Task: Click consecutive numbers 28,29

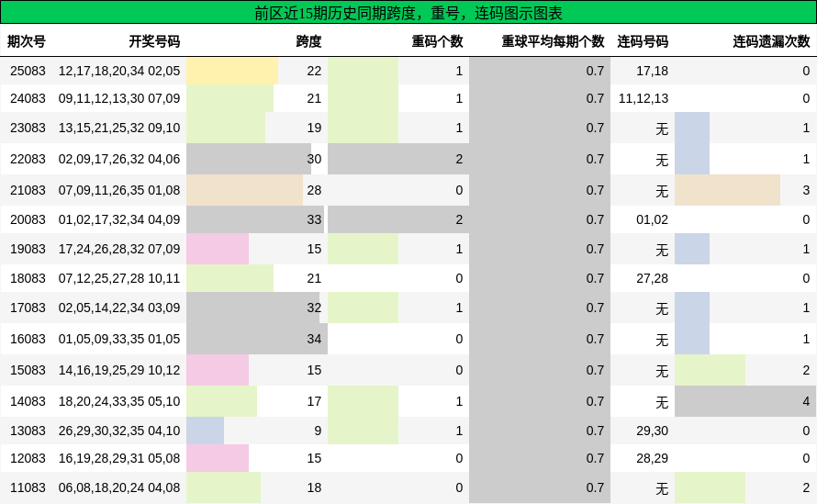Action: pos(652,458)
